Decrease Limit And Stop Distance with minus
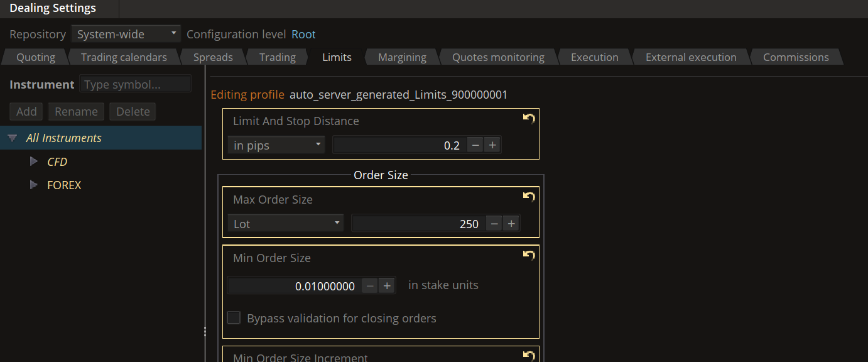868x362 pixels. (x=476, y=145)
